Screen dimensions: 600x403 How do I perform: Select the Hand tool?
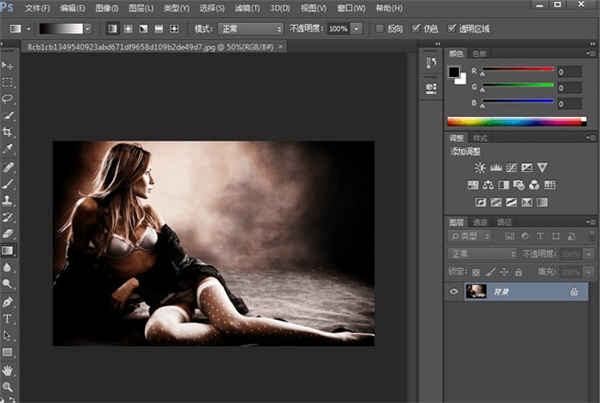[8, 369]
